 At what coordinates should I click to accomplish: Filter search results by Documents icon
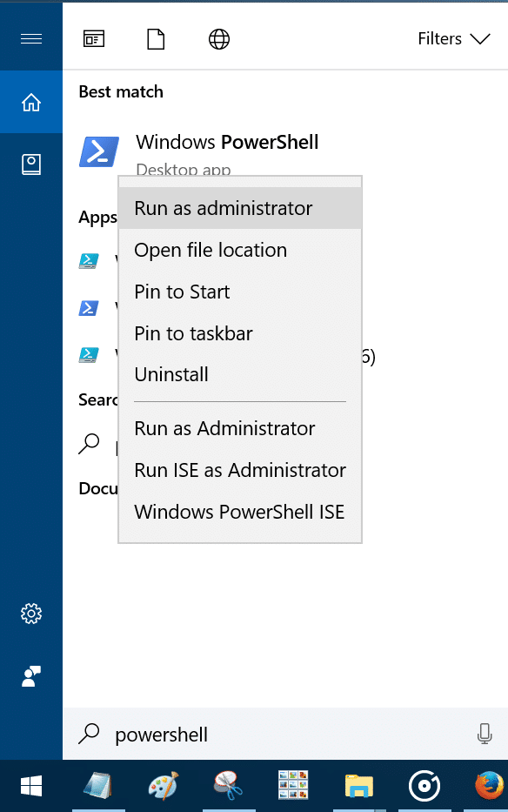(x=155, y=38)
